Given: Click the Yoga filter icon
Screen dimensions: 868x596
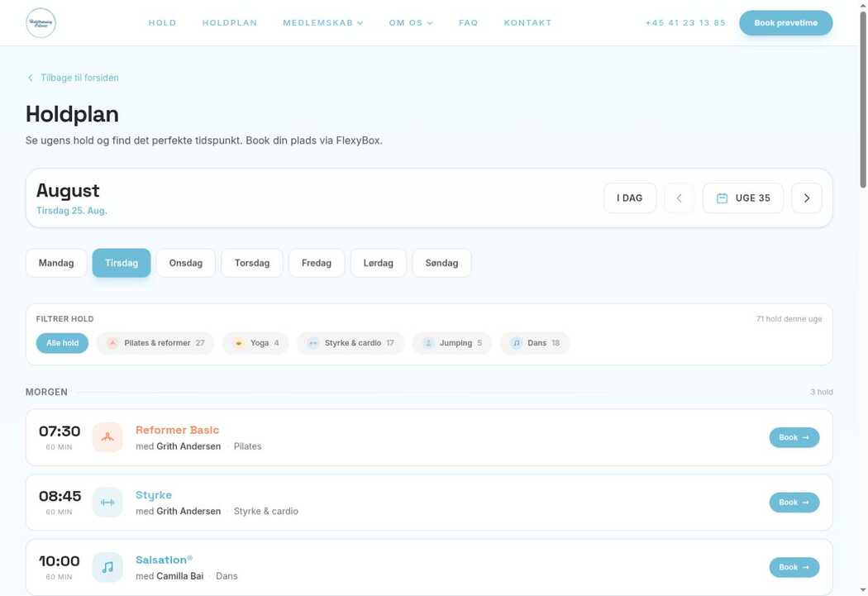Looking at the screenshot, I should coord(239,343).
